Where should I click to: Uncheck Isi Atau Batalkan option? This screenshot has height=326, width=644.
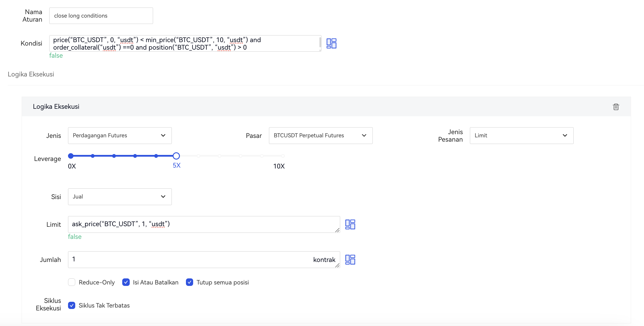click(126, 282)
